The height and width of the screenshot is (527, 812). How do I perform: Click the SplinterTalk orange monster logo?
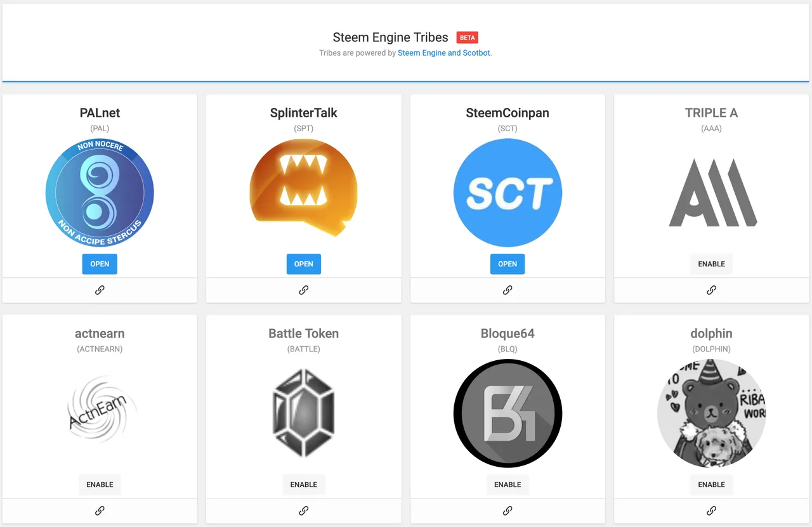(x=304, y=188)
